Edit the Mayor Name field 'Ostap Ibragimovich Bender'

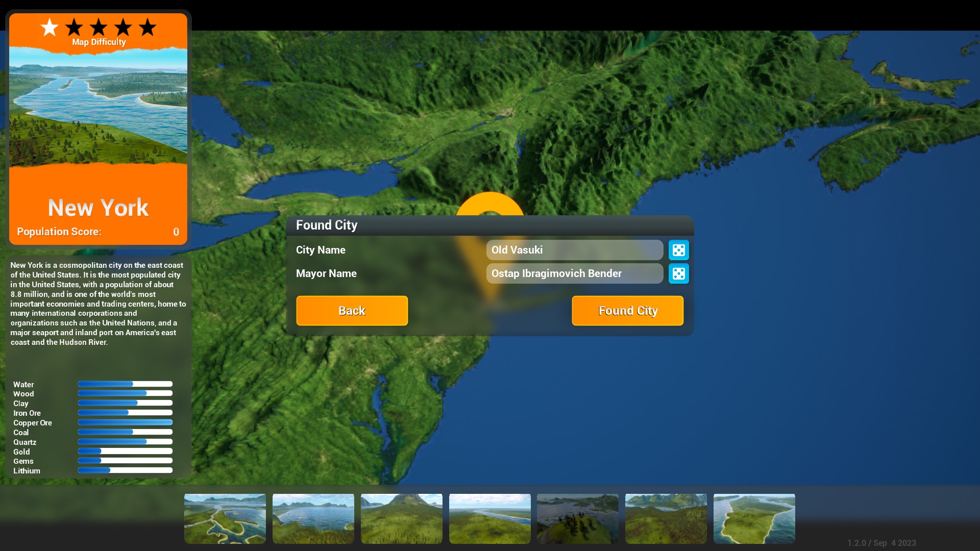pos(575,273)
